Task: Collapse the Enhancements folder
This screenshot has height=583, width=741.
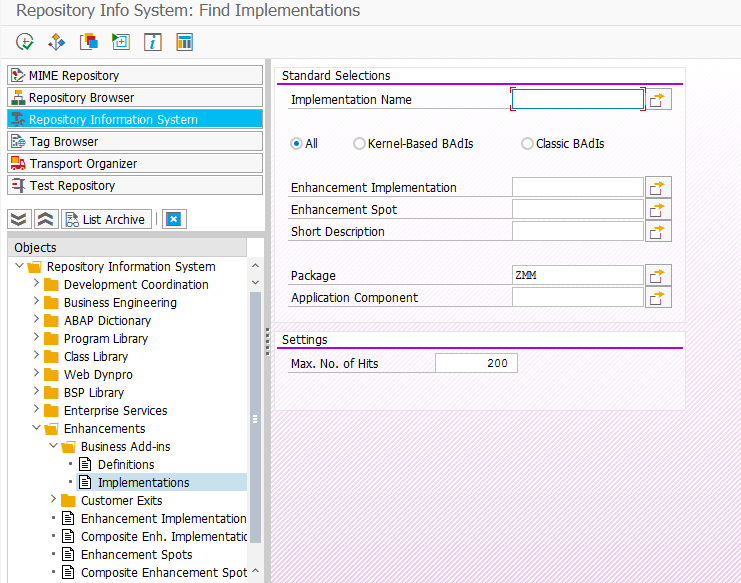Action: 36,428
